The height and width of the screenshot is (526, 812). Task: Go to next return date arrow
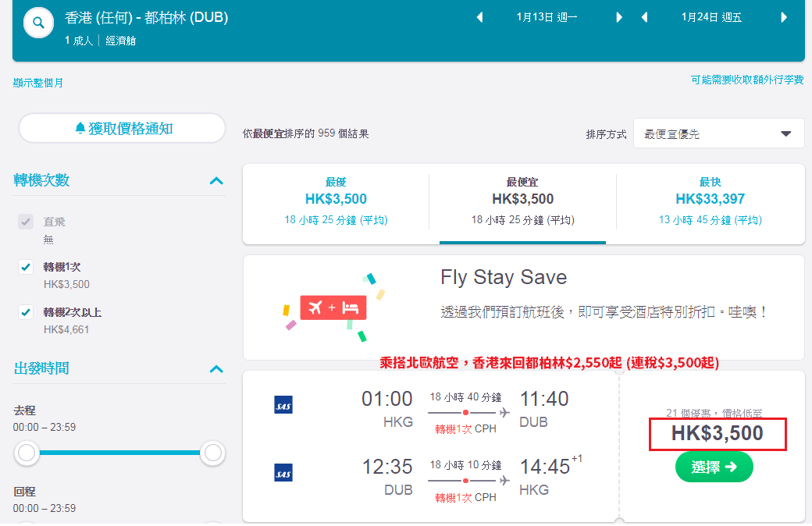coord(784,18)
